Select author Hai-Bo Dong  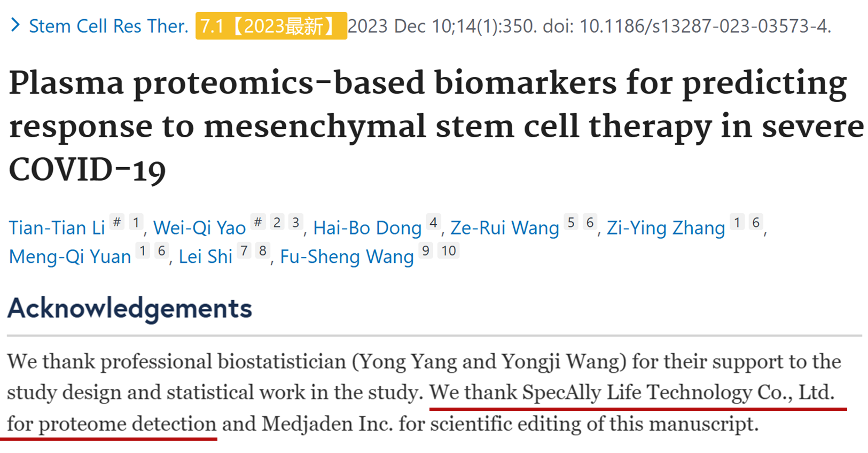click(367, 228)
